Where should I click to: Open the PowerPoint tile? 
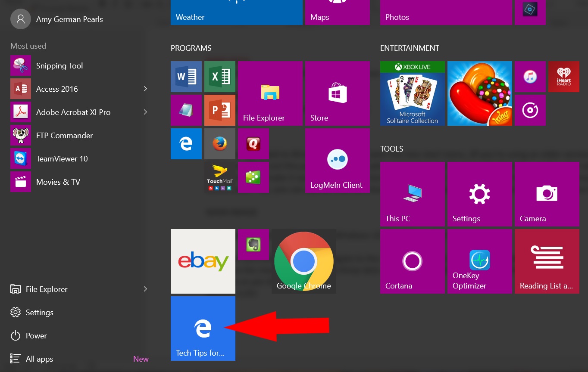[x=220, y=110]
